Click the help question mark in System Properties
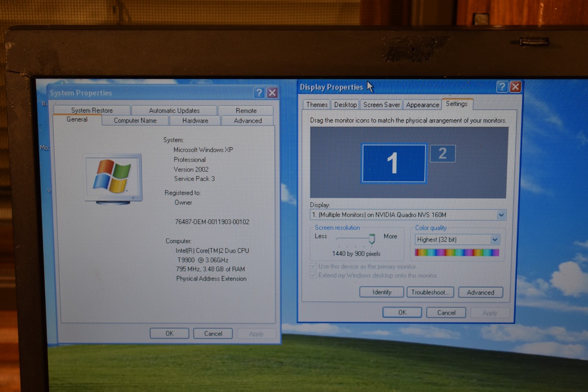Viewport: 588px width, 392px height. [x=259, y=93]
